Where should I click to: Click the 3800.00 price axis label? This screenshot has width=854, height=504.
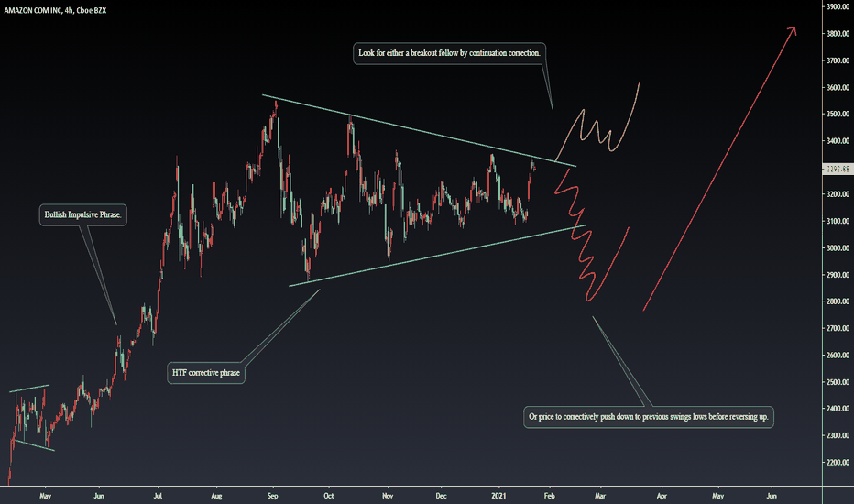[x=838, y=34]
